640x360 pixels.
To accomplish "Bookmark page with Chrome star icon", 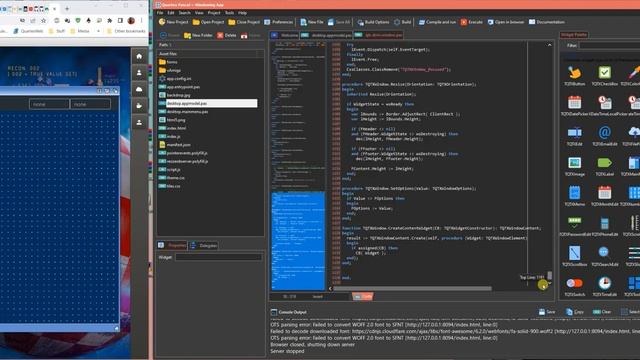I will 43,20.
